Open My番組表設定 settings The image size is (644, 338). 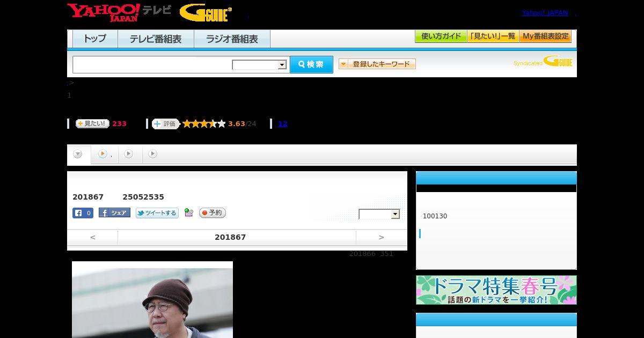(x=545, y=36)
